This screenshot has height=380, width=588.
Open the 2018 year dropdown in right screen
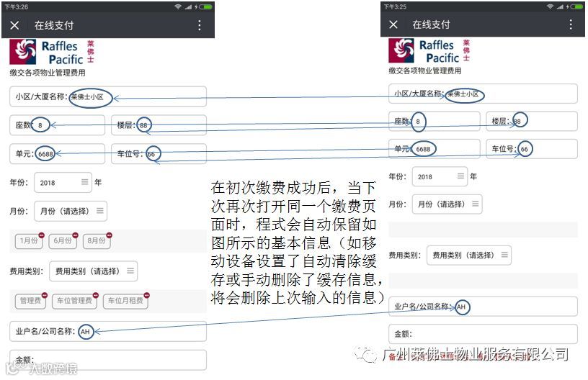pos(440,176)
